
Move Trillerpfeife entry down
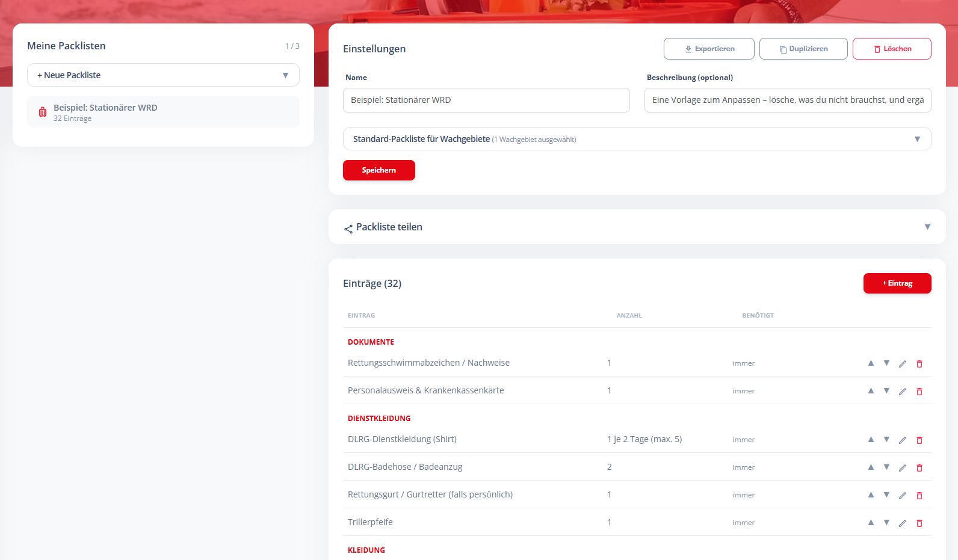886,523
